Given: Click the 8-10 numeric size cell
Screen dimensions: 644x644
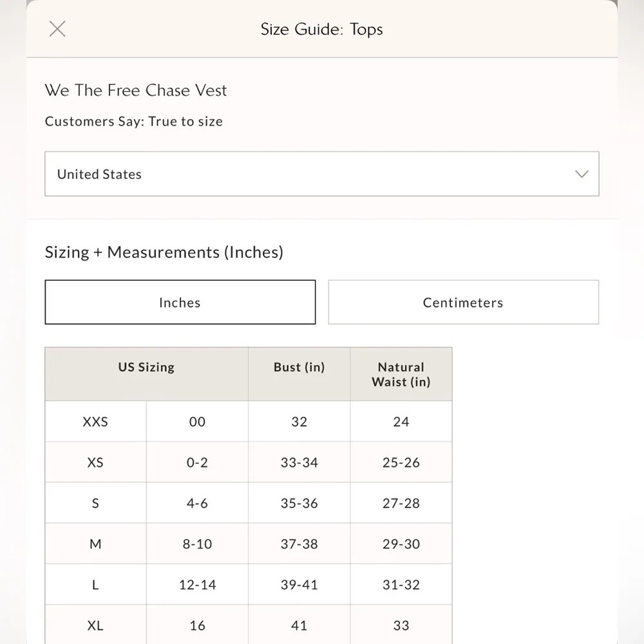Looking at the screenshot, I should [197, 544].
